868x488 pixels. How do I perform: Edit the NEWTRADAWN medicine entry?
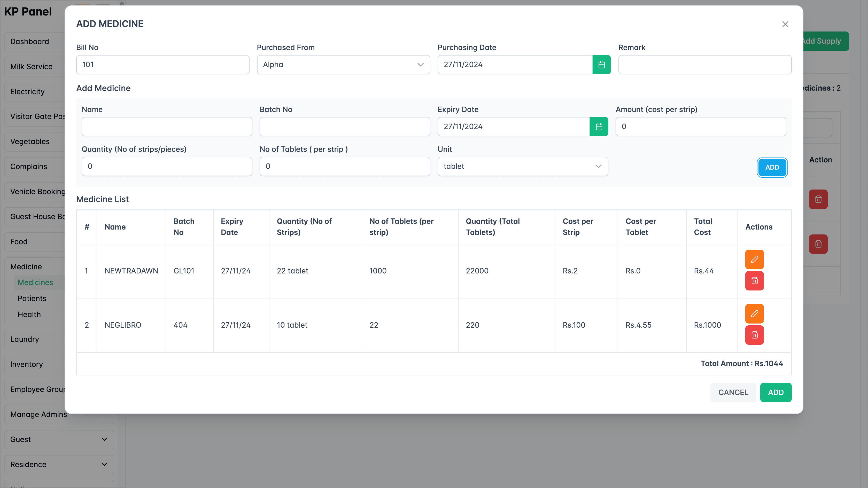pyautogui.click(x=754, y=259)
